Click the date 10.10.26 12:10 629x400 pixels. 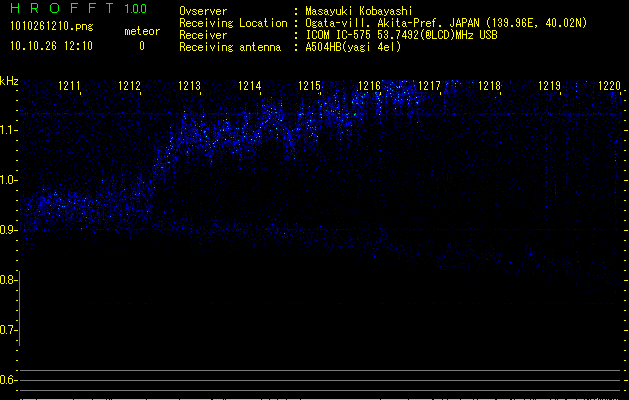pos(51,46)
